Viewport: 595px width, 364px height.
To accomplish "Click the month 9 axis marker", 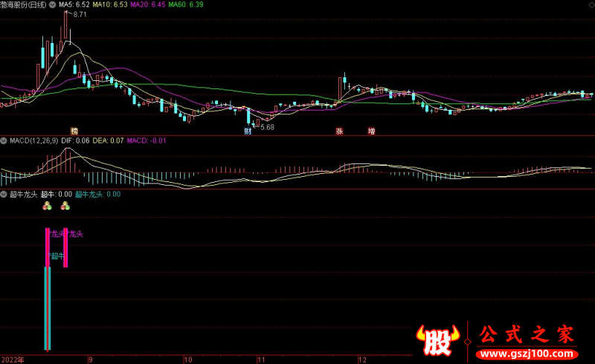I will 90,360.
